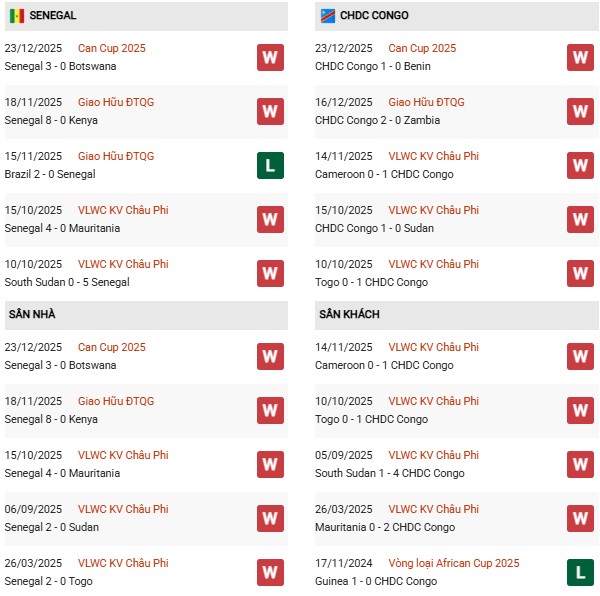The height and width of the screenshot is (596, 600).
Task: Open the SÂN NHÀ home section header
Action: click(33, 315)
